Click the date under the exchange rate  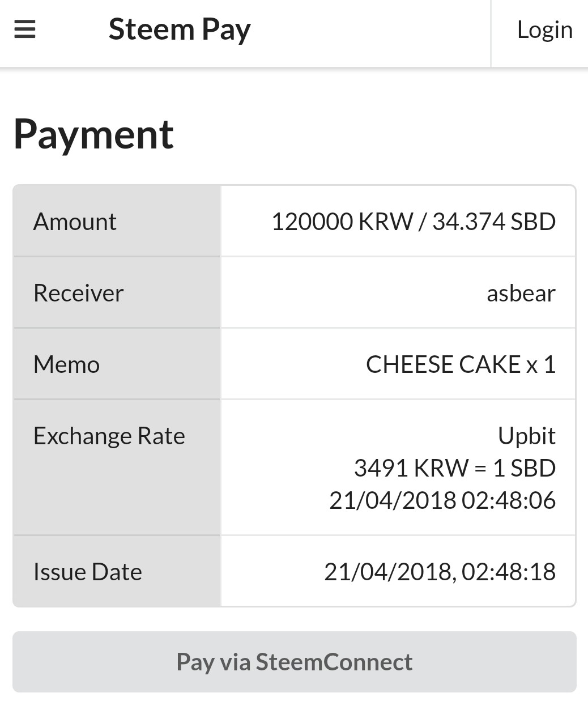[x=393, y=500]
